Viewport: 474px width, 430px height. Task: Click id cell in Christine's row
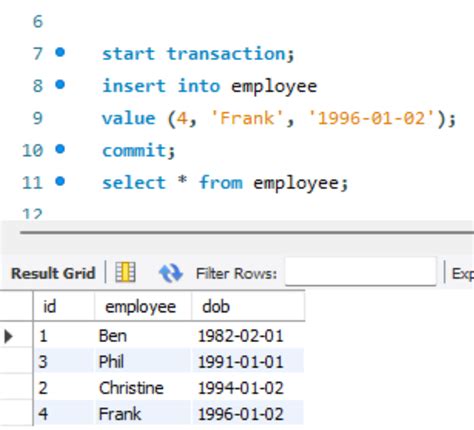coord(64,388)
